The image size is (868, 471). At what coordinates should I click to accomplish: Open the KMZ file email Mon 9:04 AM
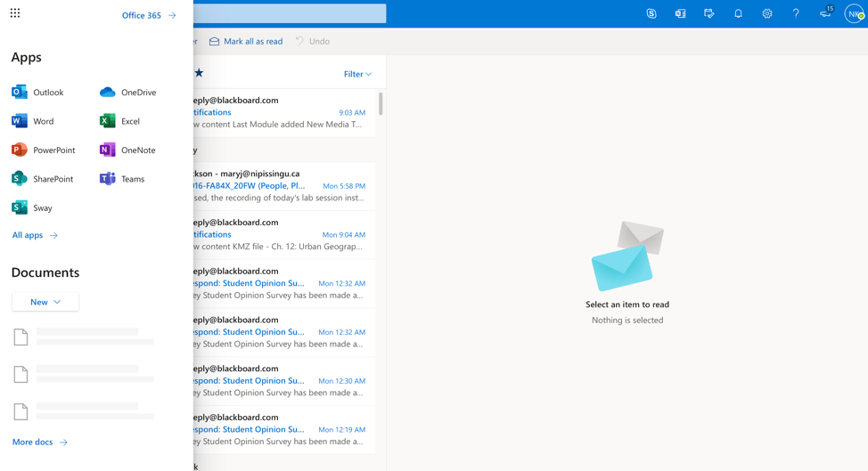coord(284,234)
